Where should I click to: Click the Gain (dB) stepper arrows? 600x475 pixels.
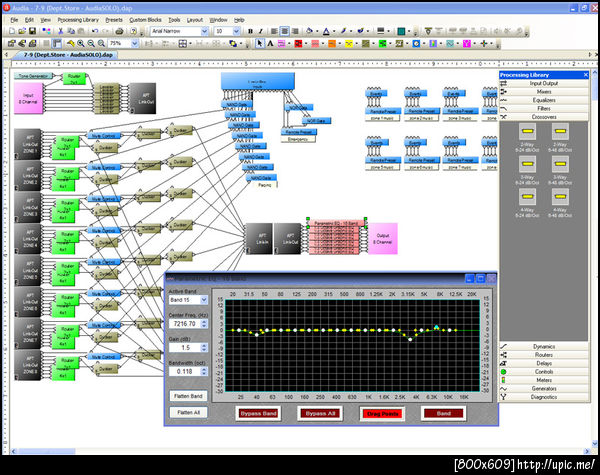coord(204,348)
